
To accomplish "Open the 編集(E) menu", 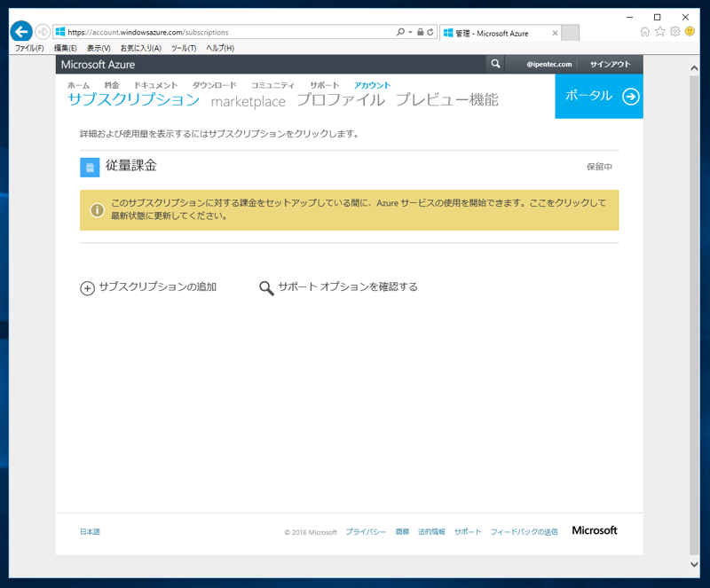I will (65, 48).
